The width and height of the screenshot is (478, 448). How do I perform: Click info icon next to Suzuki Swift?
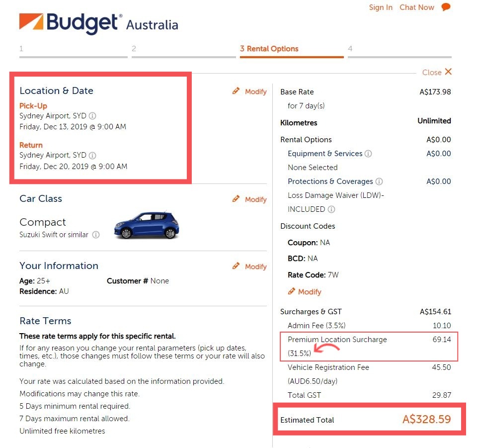96,235
